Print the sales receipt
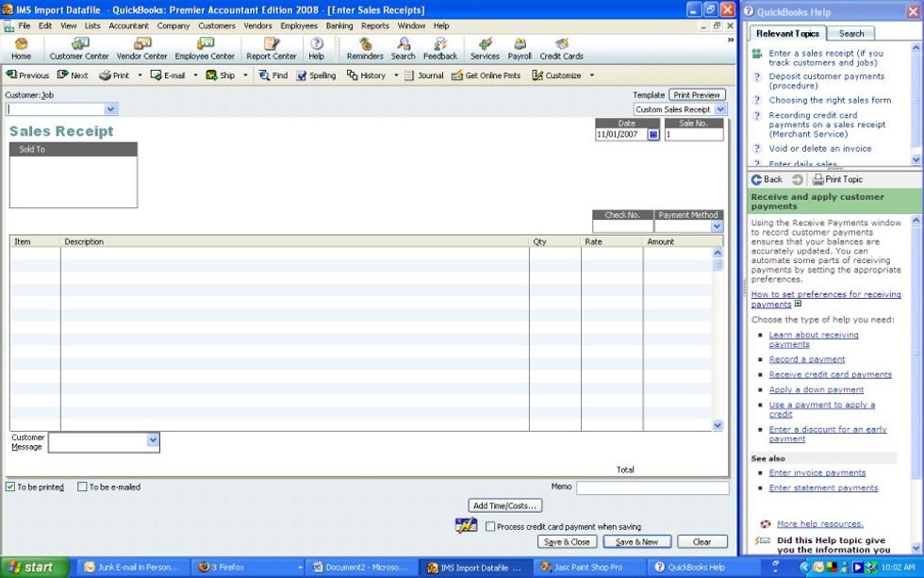This screenshot has height=578, width=924. [114, 75]
